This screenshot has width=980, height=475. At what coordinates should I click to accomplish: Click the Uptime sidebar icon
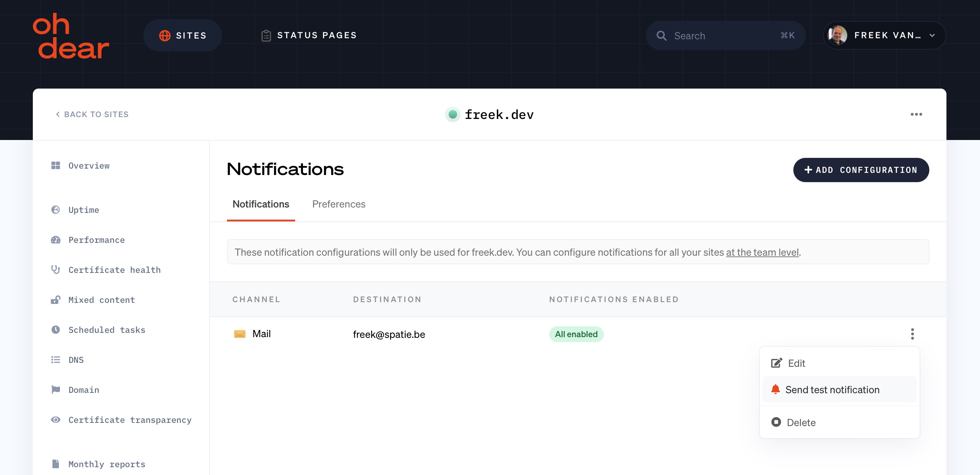tap(56, 209)
